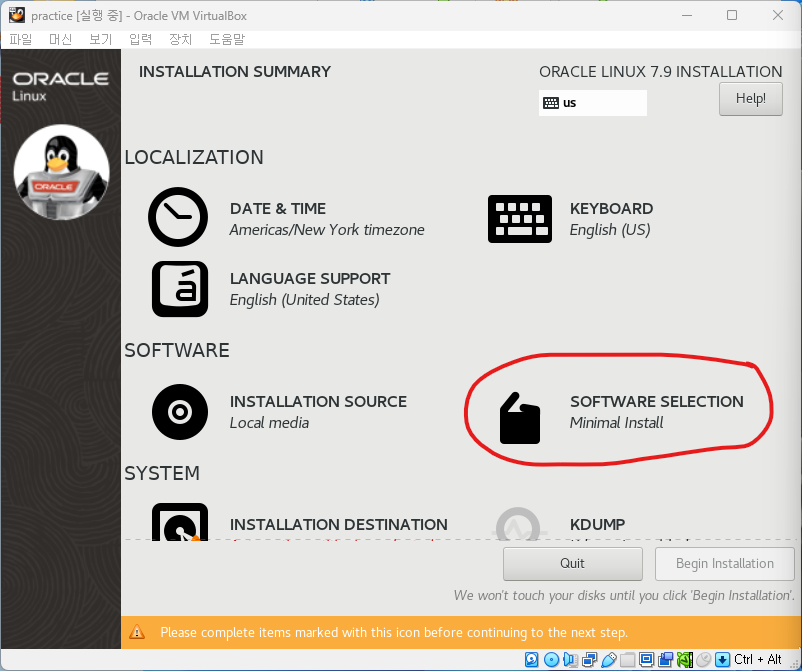Click warning triangle icon in orange bar
Viewport: 802px width, 671px height.
[137, 632]
